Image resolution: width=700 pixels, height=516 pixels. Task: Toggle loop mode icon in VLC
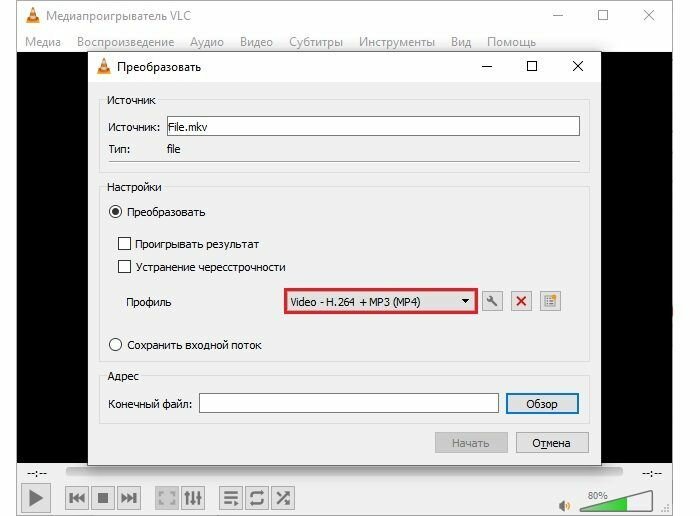click(257, 498)
